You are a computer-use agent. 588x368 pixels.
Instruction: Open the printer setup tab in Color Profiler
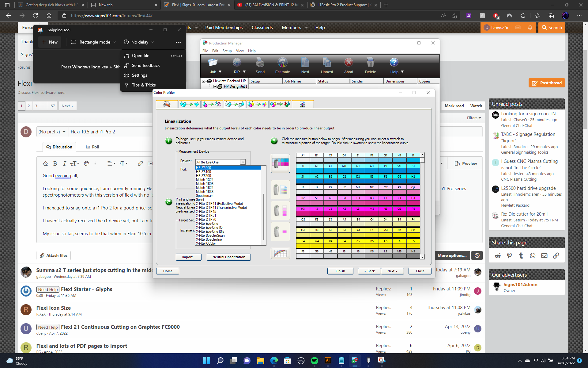(x=167, y=104)
